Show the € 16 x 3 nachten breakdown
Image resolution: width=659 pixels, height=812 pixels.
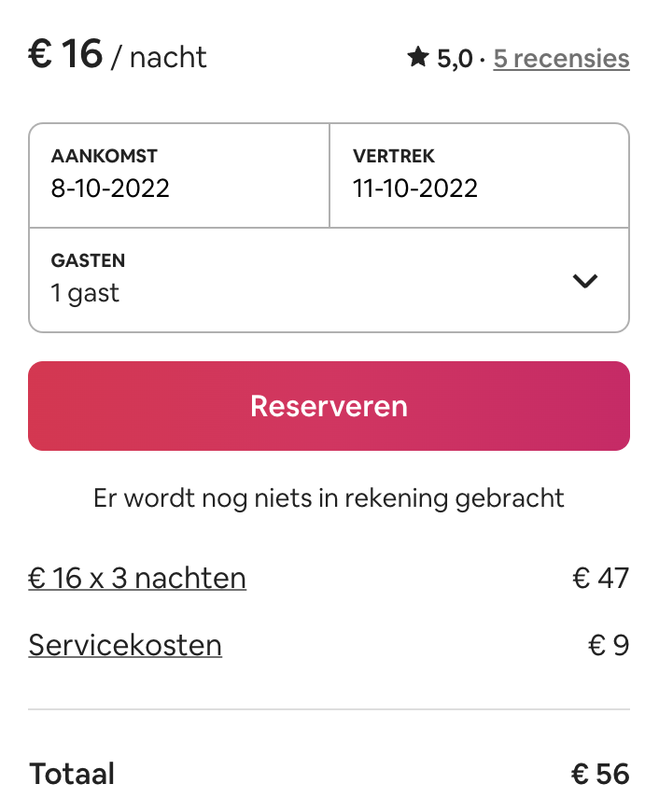click(x=137, y=578)
